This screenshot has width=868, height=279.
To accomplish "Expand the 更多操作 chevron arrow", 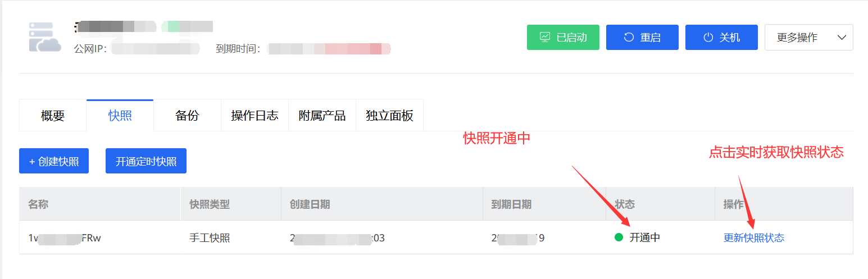I will point(842,38).
